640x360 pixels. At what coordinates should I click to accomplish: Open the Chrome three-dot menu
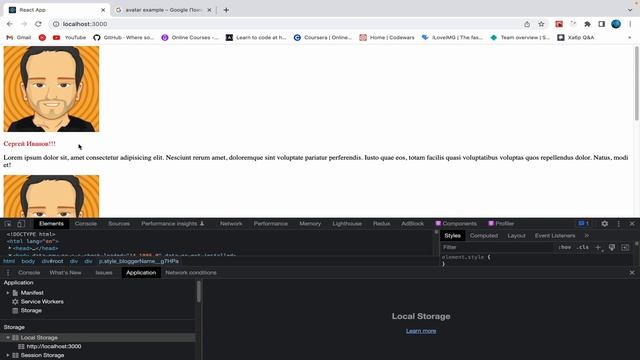click(x=630, y=24)
